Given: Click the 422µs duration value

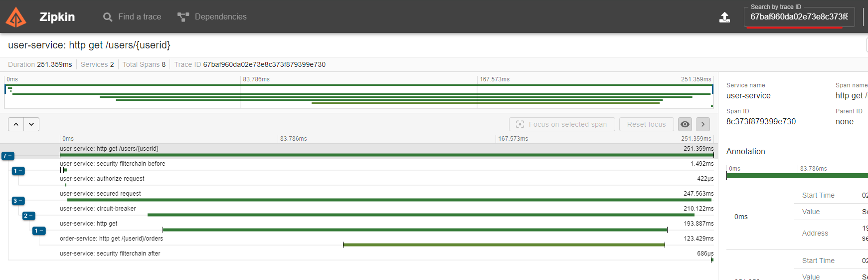Looking at the screenshot, I should click(x=705, y=179).
